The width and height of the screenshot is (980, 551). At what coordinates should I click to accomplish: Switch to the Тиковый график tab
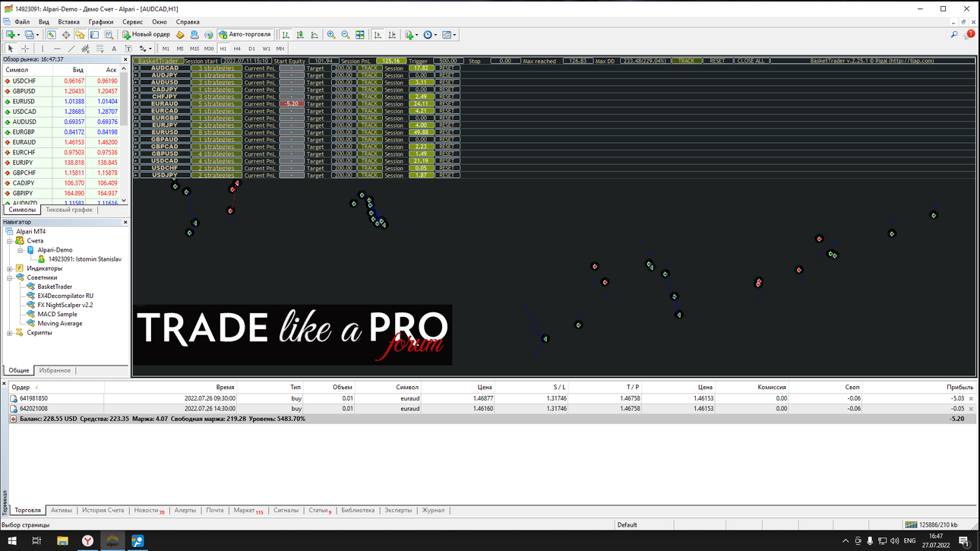69,210
